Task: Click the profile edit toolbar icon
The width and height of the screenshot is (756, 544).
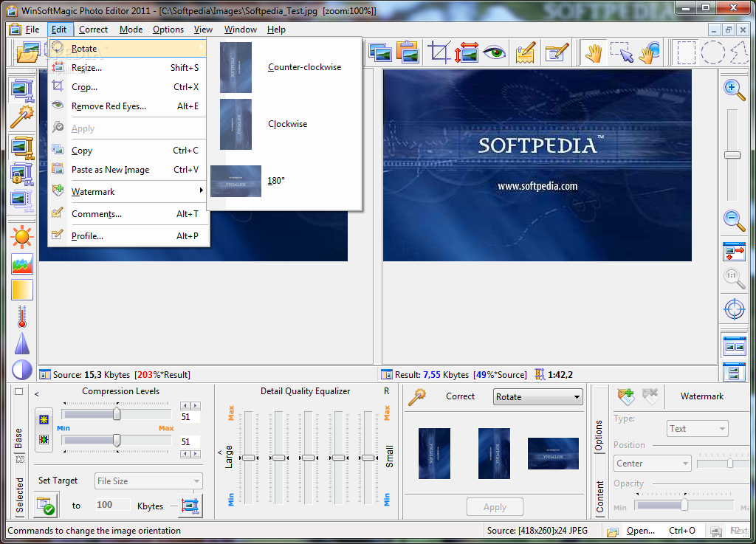Action: tap(557, 52)
